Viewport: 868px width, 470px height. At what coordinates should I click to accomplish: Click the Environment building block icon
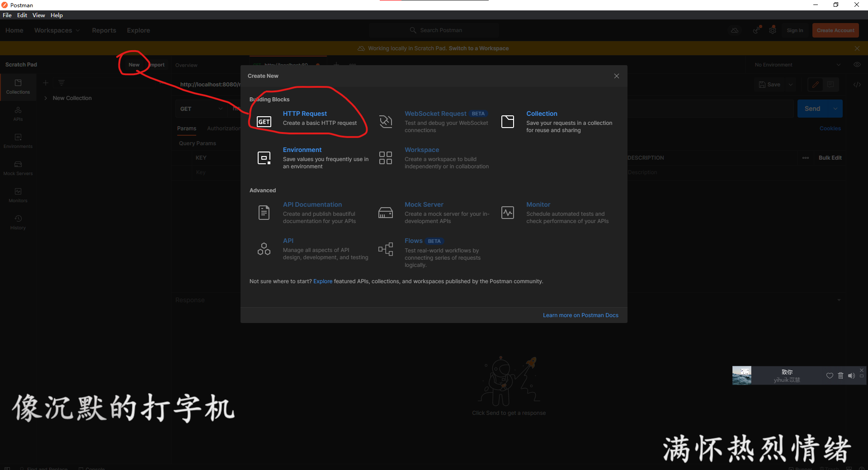coord(264,158)
